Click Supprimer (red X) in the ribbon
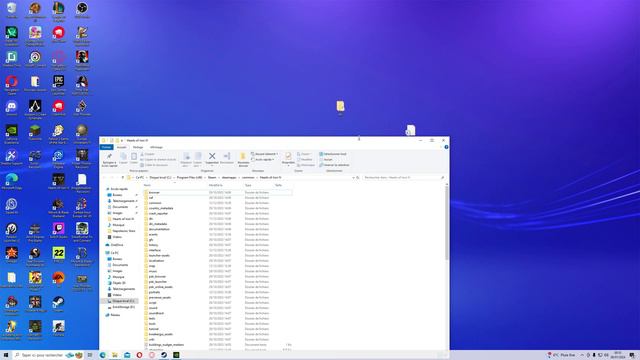This screenshot has width=640, height=360. [212, 158]
